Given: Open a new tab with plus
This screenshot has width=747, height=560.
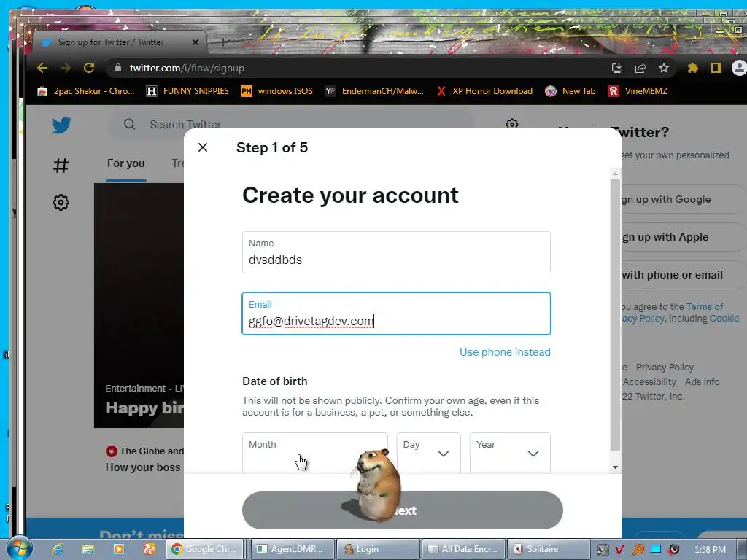Looking at the screenshot, I should pyautogui.click(x=222, y=42).
